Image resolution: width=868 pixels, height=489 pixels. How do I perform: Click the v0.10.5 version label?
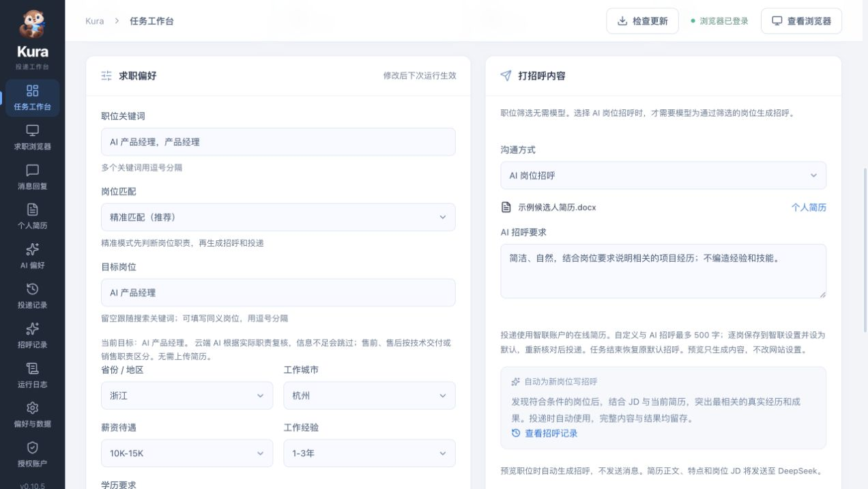pyautogui.click(x=32, y=485)
